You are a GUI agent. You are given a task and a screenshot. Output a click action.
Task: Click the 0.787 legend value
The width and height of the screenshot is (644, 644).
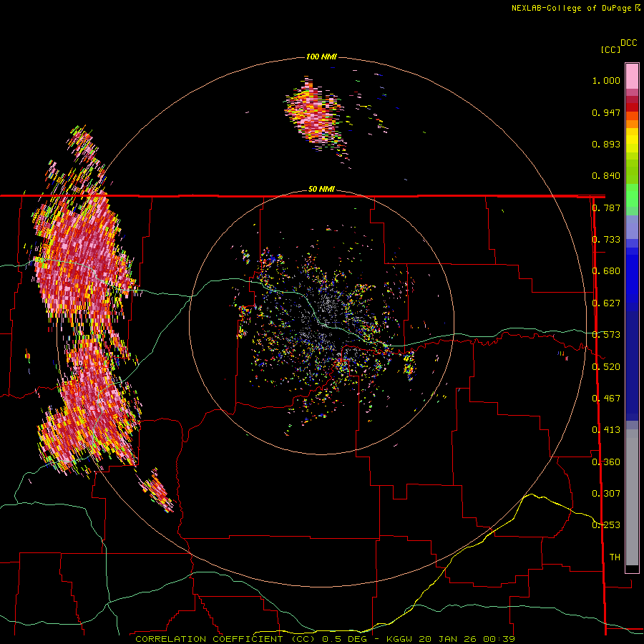(x=606, y=208)
